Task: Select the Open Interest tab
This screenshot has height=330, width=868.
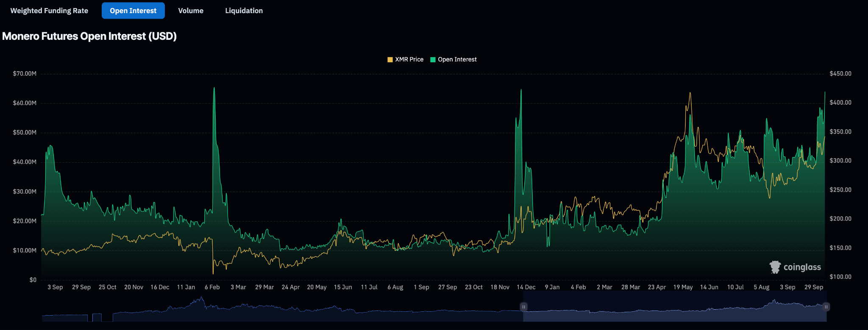Action: coord(133,11)
